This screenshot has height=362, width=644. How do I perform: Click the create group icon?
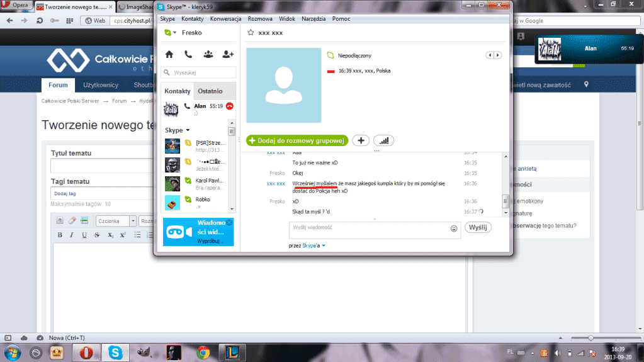coord(208,54)
